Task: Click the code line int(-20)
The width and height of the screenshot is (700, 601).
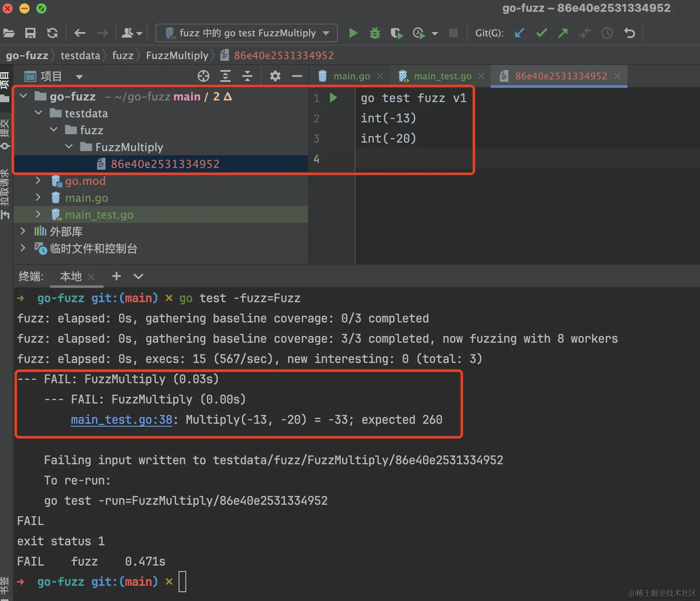Action: click(x=388, y=138)
